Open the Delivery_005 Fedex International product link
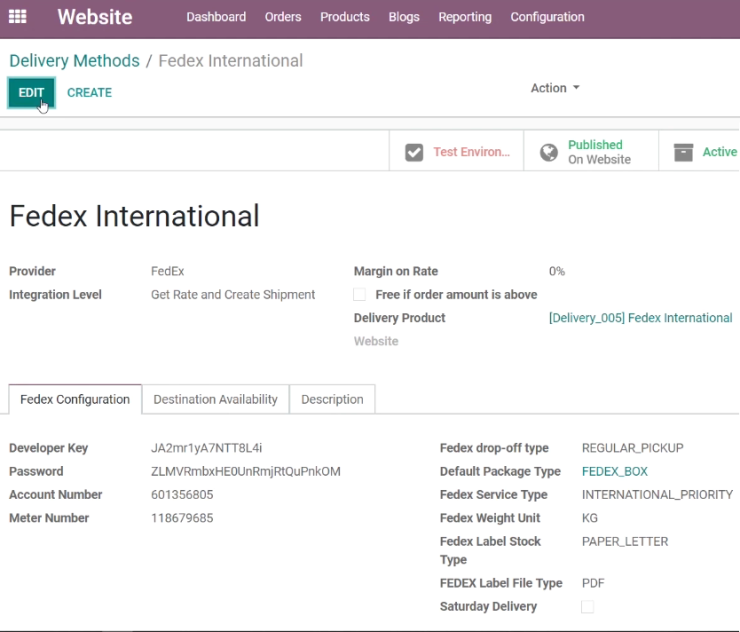This screenshot has height=632, width=740. coord(640,318)
